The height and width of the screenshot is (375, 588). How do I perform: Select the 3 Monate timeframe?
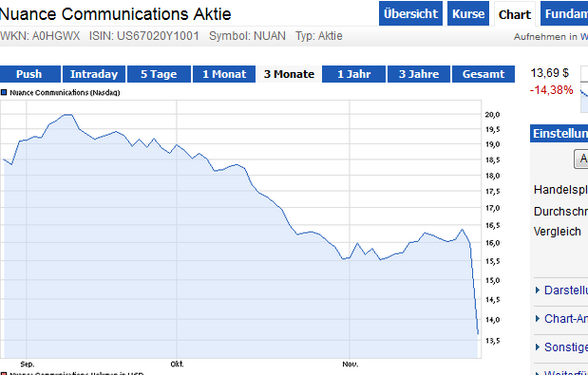click(289, 74)
